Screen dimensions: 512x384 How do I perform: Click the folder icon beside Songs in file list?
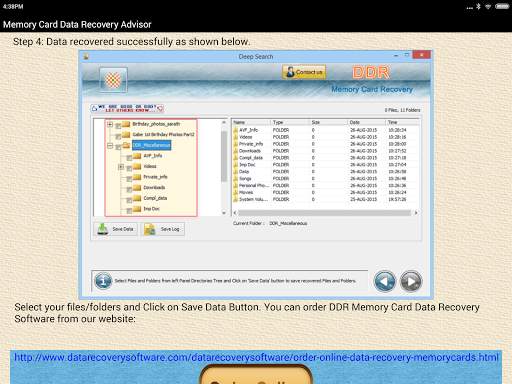[x=235, y=179]
